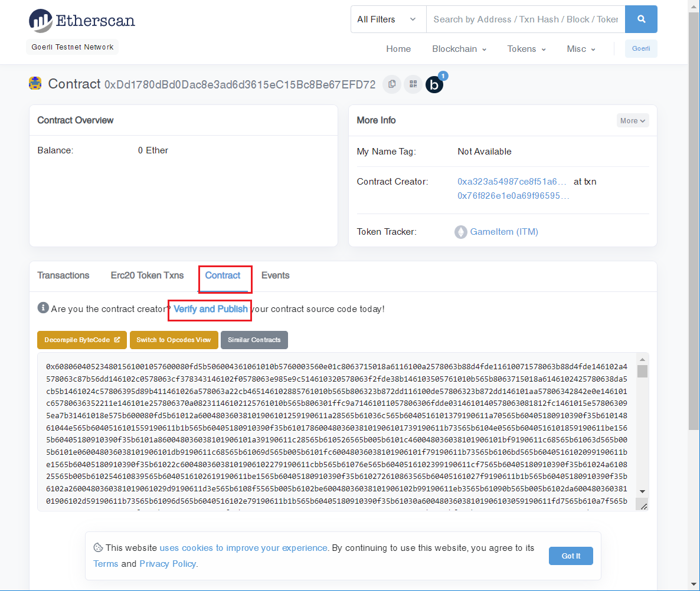
Task: Click the black 'b' notification icon
Action: pyautogui.click(x=434, y=85)
